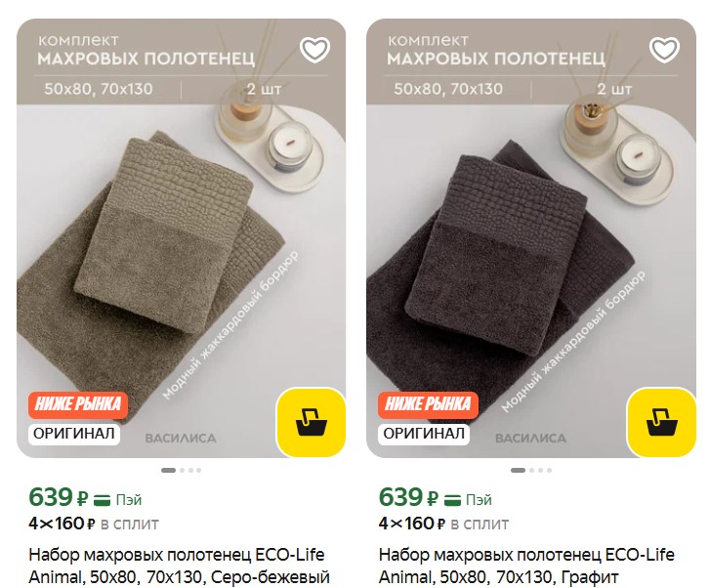710x588 pixels.
Task: Switch to the last image dot on the right card
Action: 549,470
